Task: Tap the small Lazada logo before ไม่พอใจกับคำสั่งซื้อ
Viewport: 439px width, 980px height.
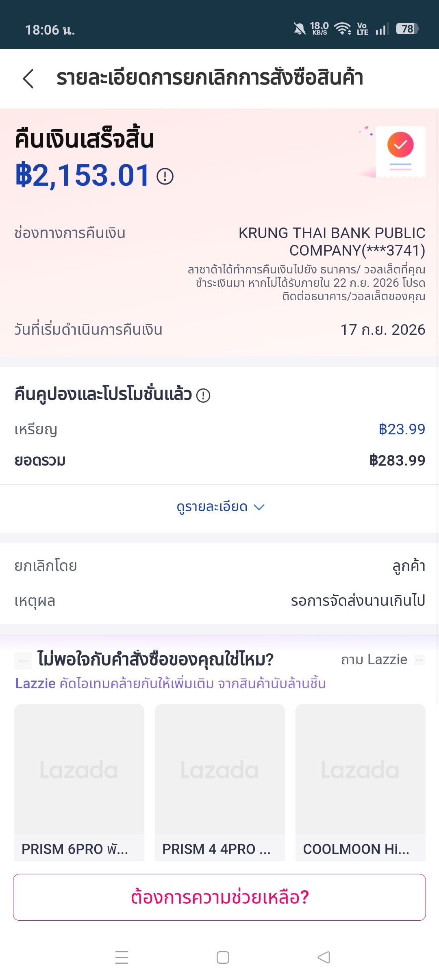Action: pos(23,661)
